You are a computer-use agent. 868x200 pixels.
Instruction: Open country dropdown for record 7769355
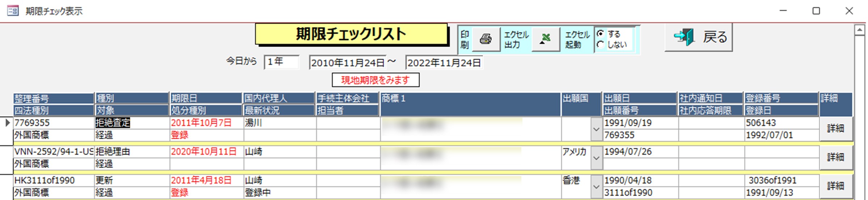(596, 129)
